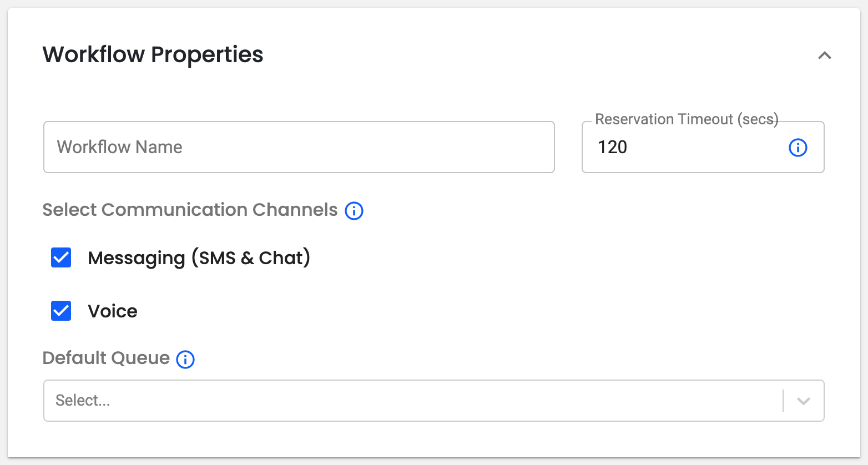
Task: Click the Default Queue label text
Action: coord(106,358)
